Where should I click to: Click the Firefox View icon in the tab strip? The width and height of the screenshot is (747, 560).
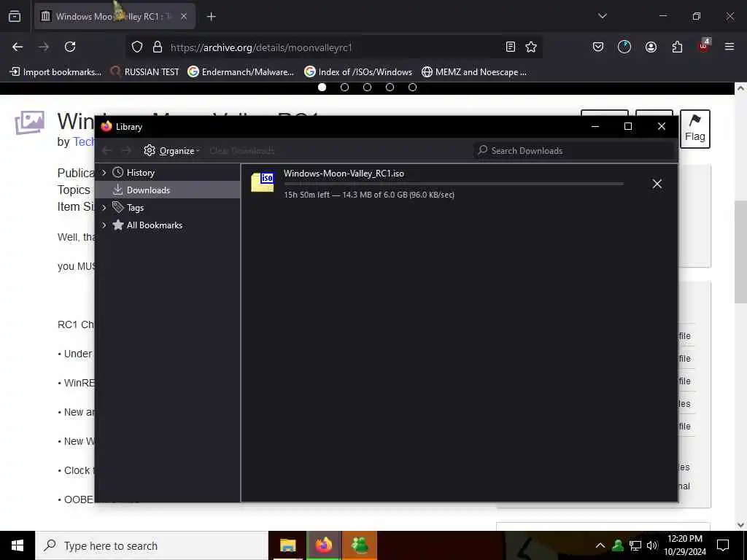[15, 16]
